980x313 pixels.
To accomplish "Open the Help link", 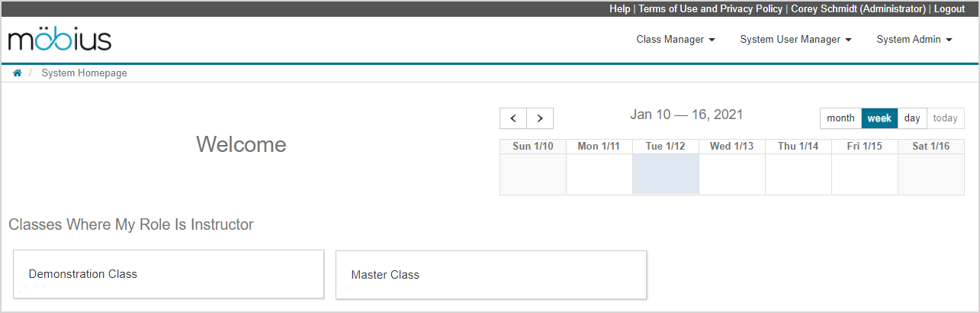I will click(x=619, y=8).
